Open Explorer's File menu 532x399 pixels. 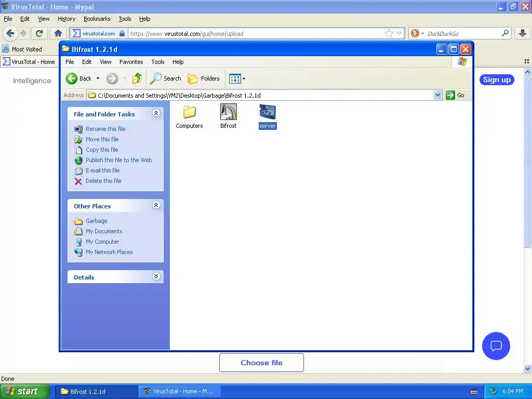pyautogui.click(x=70, y=62)
